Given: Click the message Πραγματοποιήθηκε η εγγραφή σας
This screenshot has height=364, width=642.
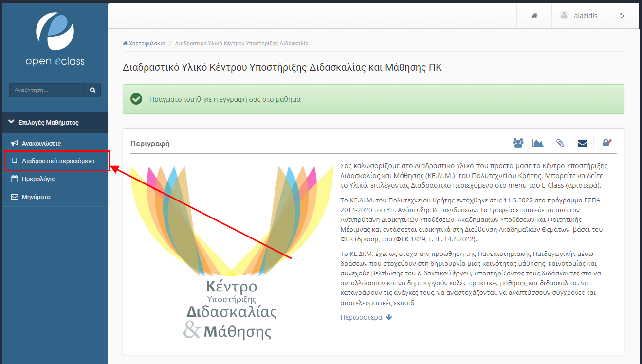Looking at the screenshot, I should tap(225, 99).
